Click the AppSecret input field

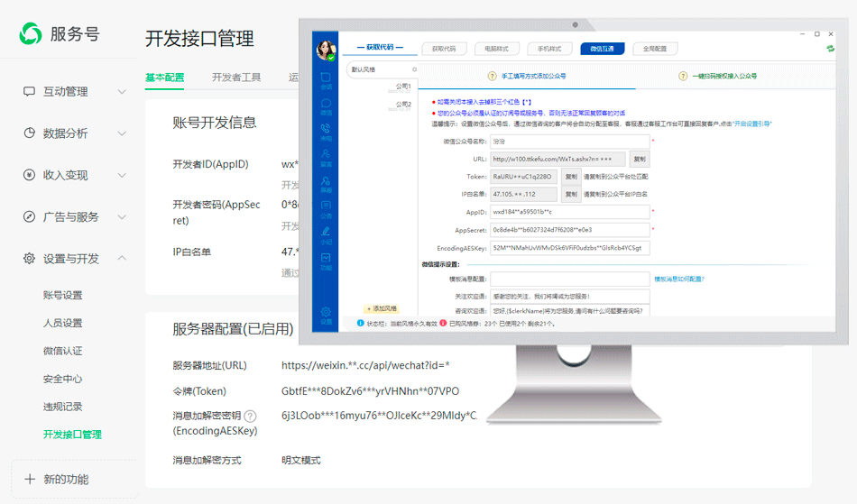pos(569,230)
